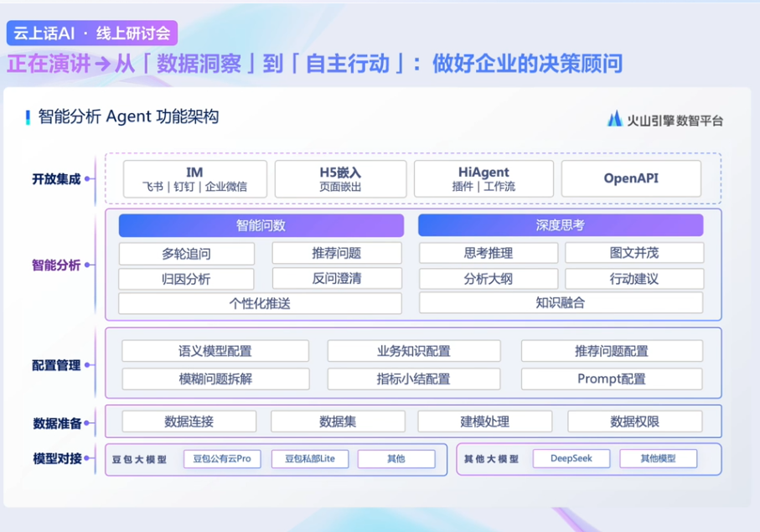Click the 思考推理 box

coord(489,253)
